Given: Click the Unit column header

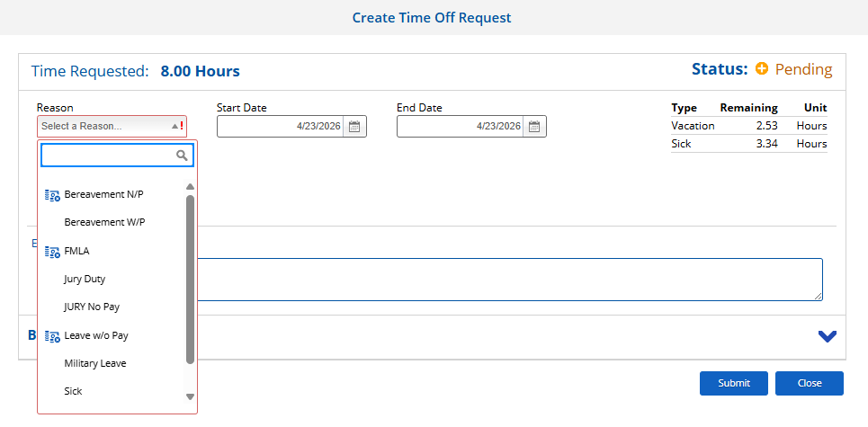Looking at the screenshot, I should click(x=816, y=108).
